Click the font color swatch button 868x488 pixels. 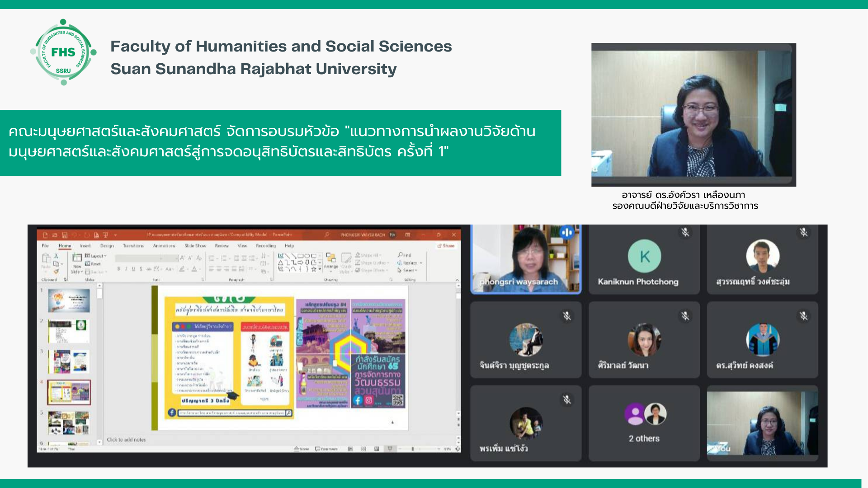click(x=193, y=269)
